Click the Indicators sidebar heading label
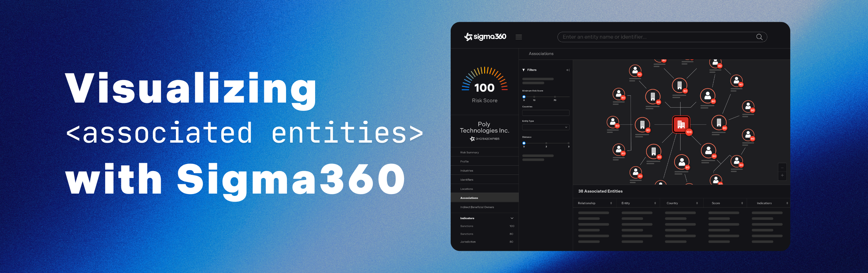The width and height of the screenshot is (868, 273). [467, 218]
